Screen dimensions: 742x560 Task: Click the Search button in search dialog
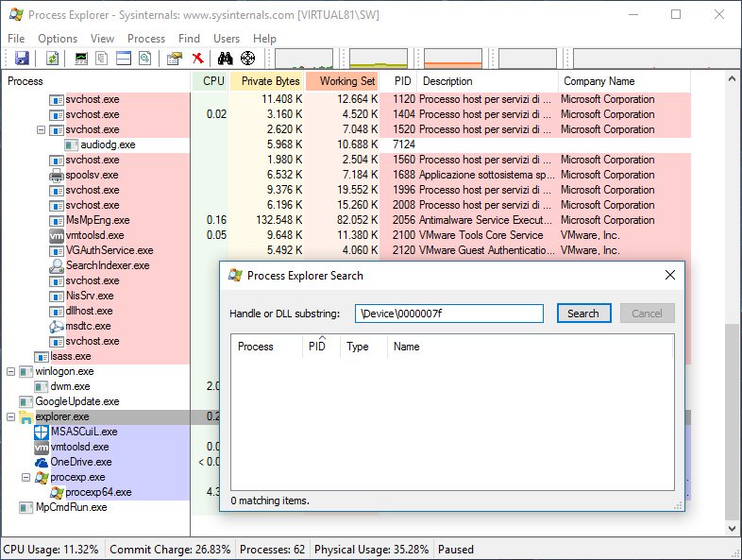point(583,314)
